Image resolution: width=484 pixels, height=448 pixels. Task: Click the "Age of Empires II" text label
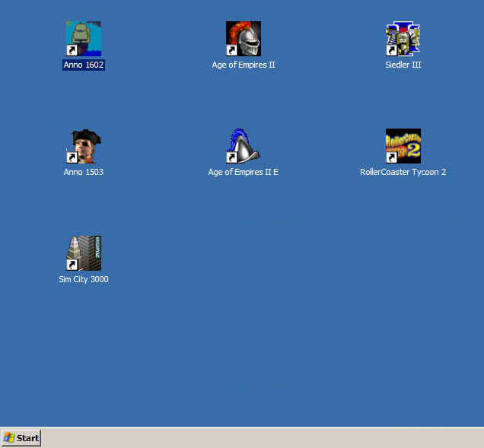[244, 65]
